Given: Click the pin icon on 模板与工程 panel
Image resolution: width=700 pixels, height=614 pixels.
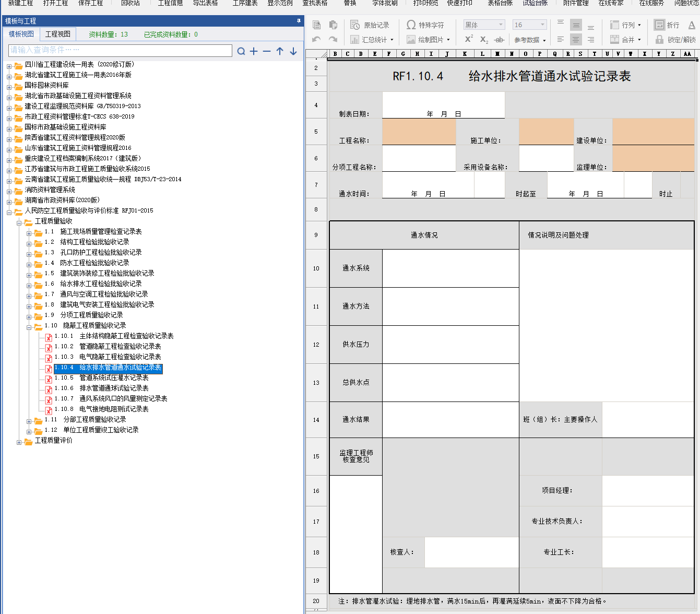Looking at the screenshot, I should click(x=299, y=21).
